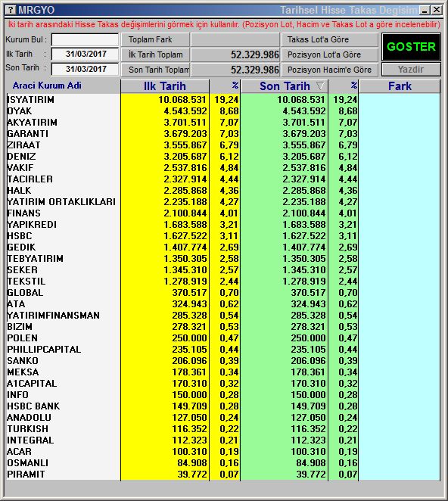Click the Son Tarih sort arrow

pyautogui.click(x=320, y=86)
